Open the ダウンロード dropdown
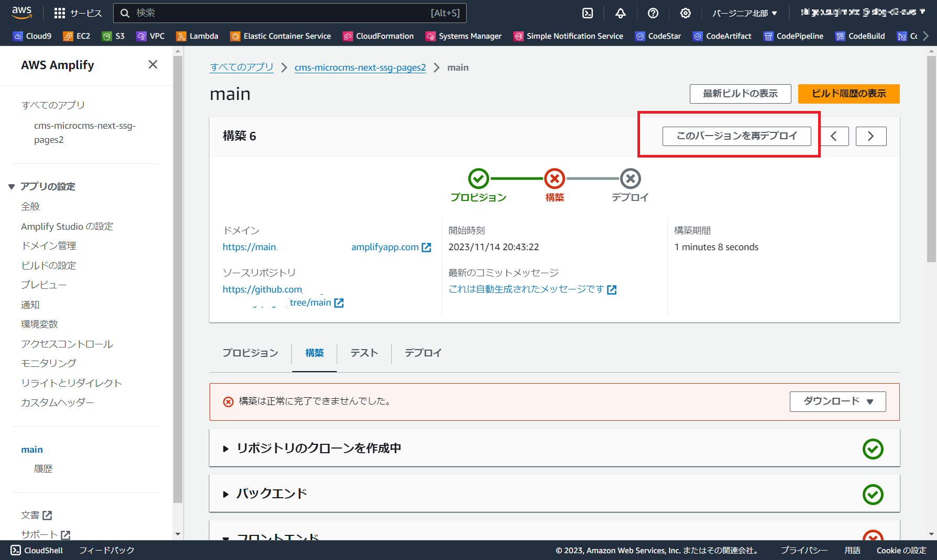This screenshot has width=937, height=560. point(838,401)
